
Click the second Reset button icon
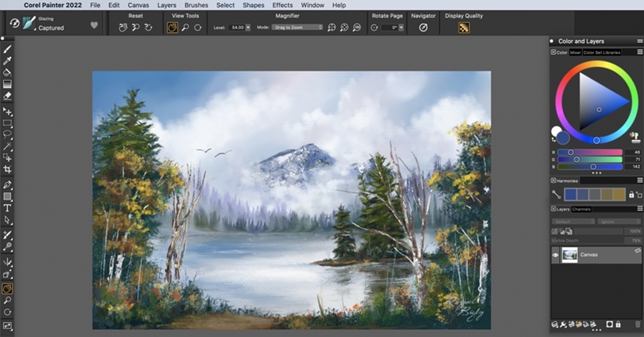pos(136,27)
